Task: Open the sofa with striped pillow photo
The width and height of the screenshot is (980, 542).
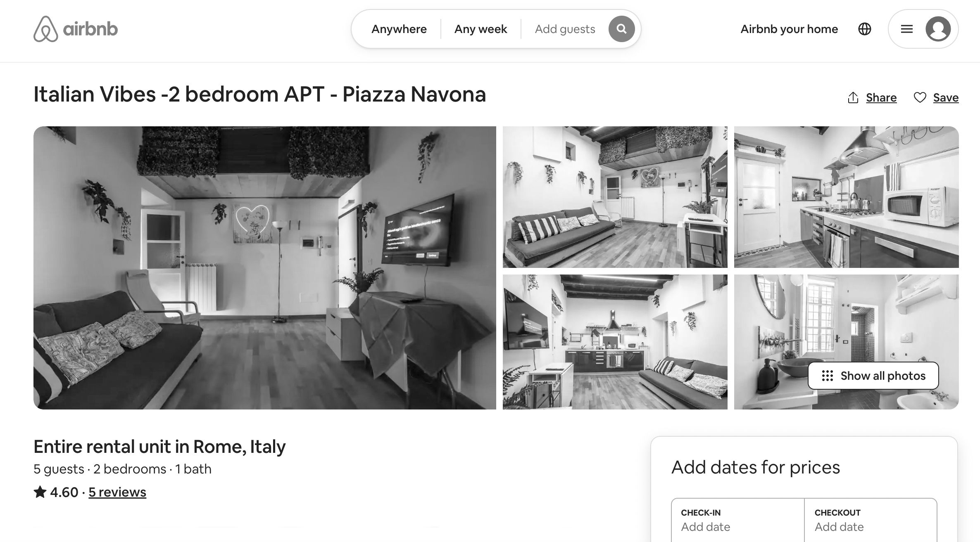Action: [615, 197]
